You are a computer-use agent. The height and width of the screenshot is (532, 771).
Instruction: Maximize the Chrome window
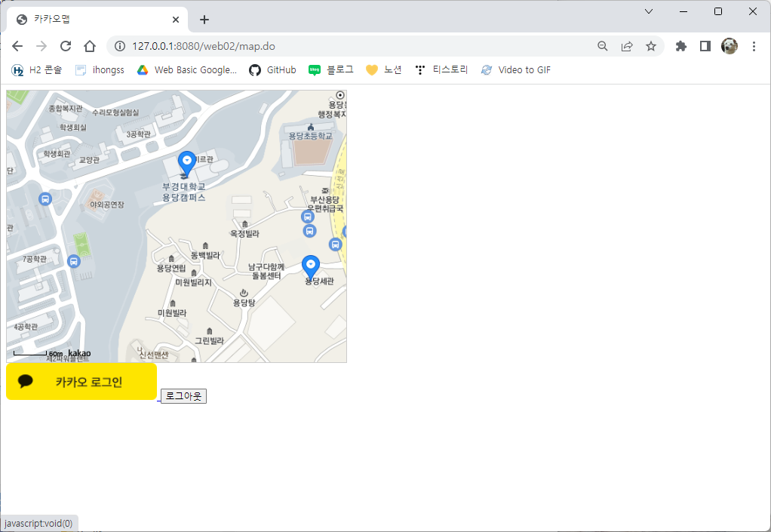pos(718,11)
